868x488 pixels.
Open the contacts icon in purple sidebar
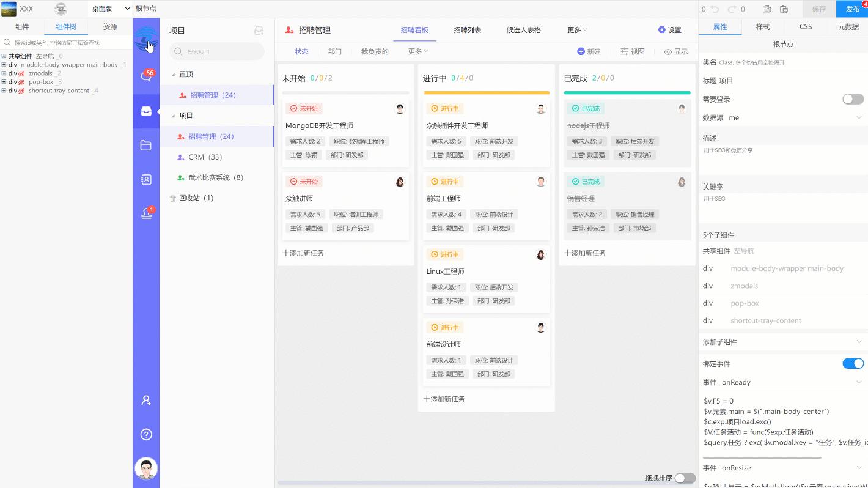point(146,180)
